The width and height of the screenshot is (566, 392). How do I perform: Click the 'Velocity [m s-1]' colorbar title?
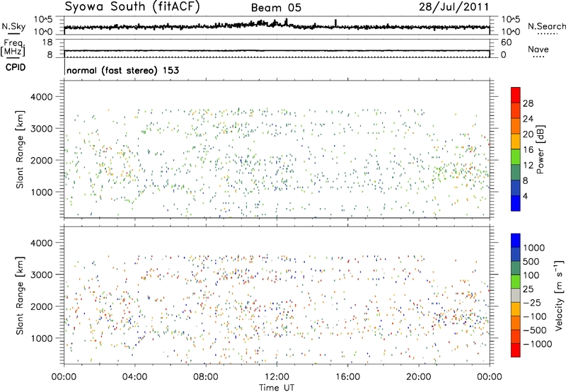[x=559, y=295]
